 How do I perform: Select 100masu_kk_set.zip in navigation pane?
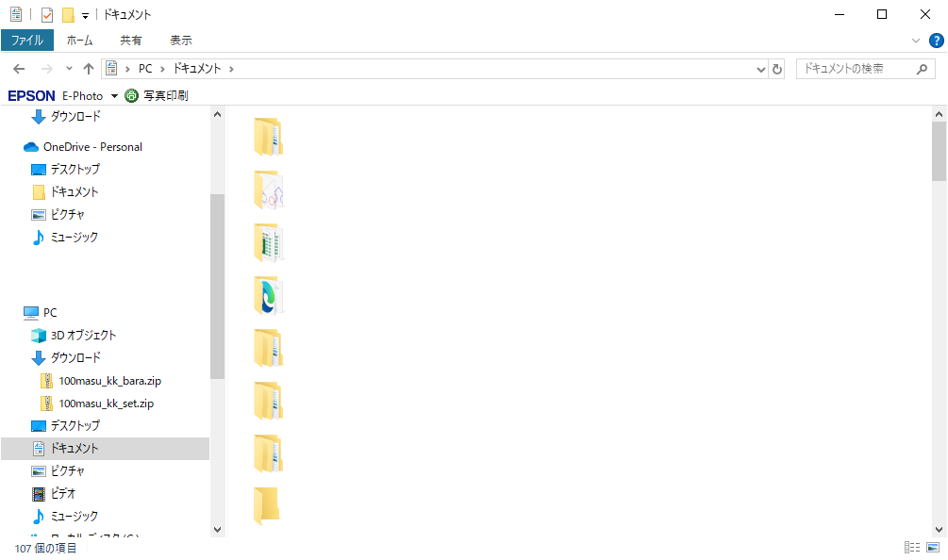point(106,404)
